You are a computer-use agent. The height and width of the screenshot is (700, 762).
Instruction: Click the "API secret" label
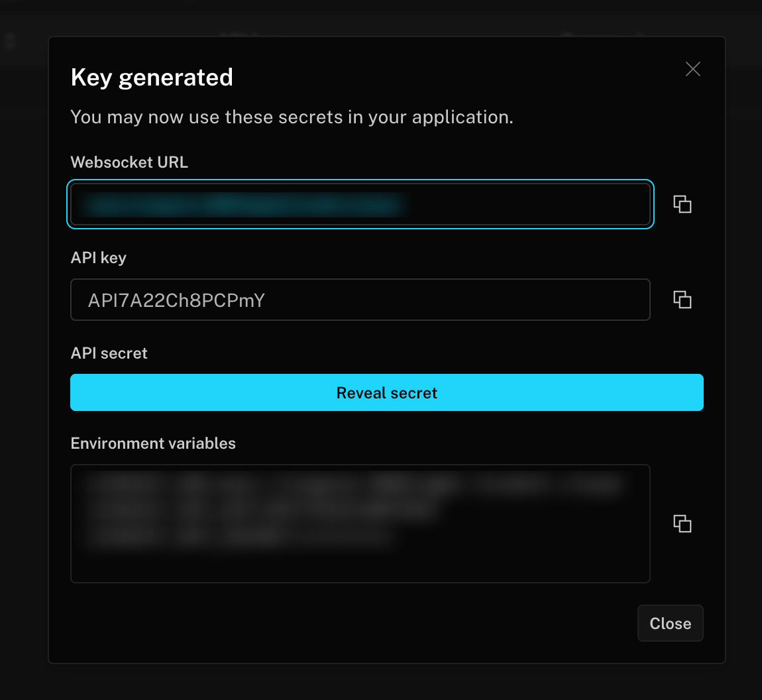pos(109,353)
